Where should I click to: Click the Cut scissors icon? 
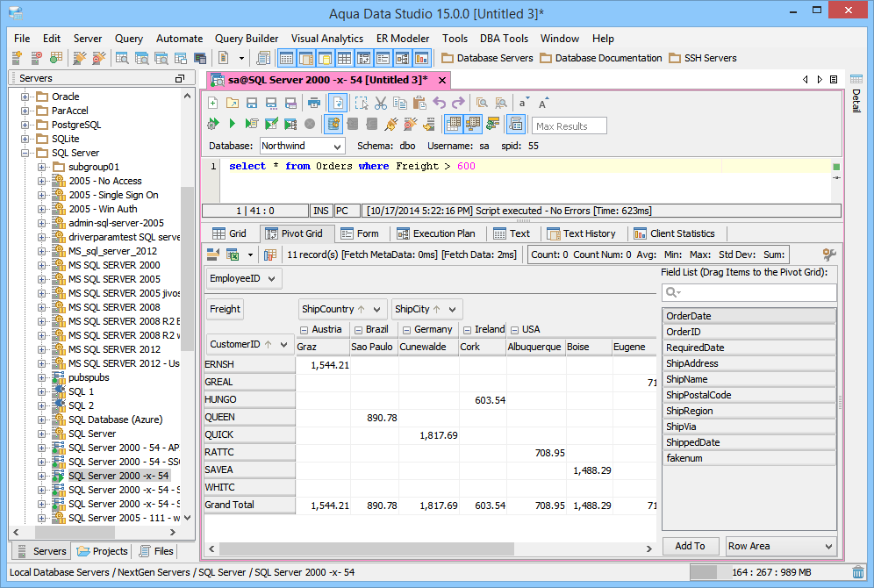pyautogui.click(x=381, y=103)
